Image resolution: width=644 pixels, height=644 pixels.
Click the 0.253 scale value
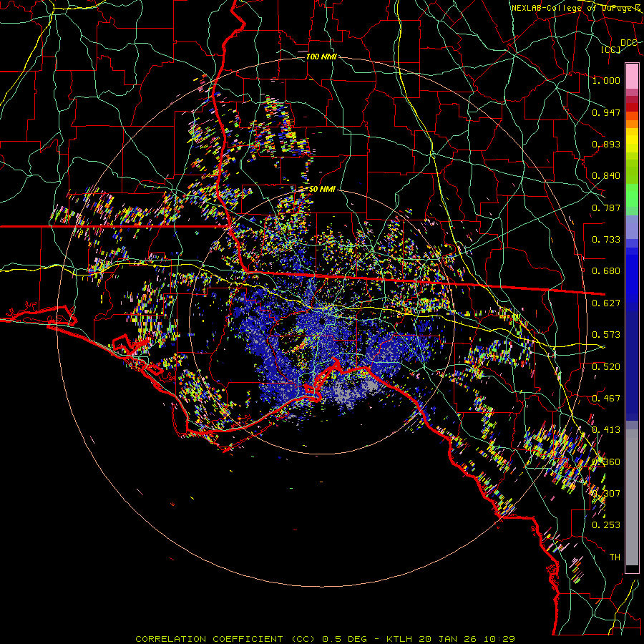[x=606, y=525]
